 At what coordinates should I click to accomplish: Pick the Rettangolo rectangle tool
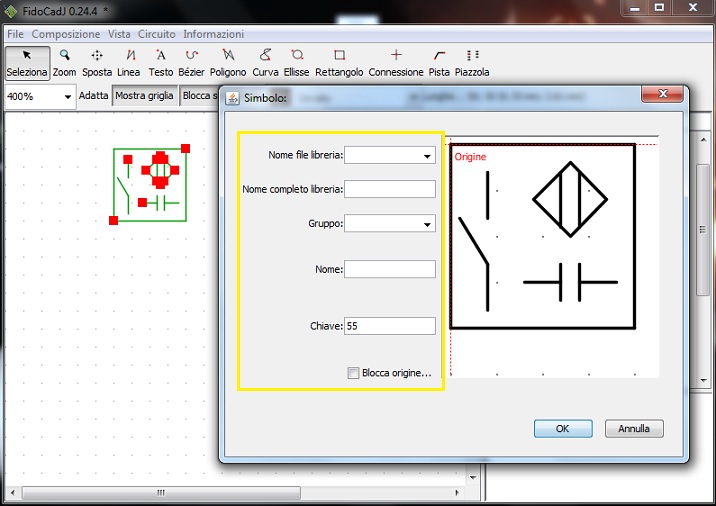pyautogui.click(x=339, y=62)
